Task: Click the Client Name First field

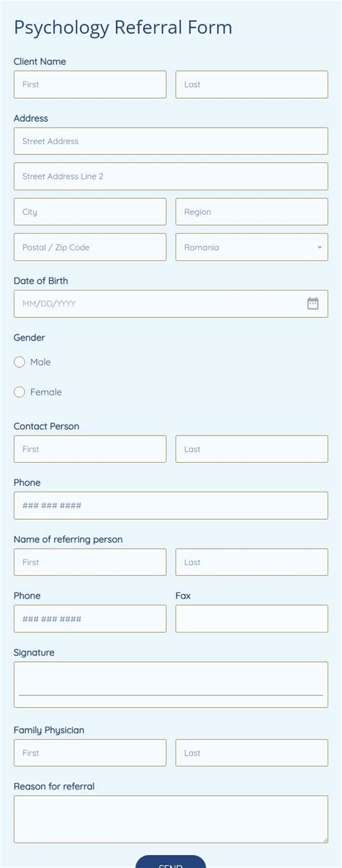Action: tap(90, 84)
